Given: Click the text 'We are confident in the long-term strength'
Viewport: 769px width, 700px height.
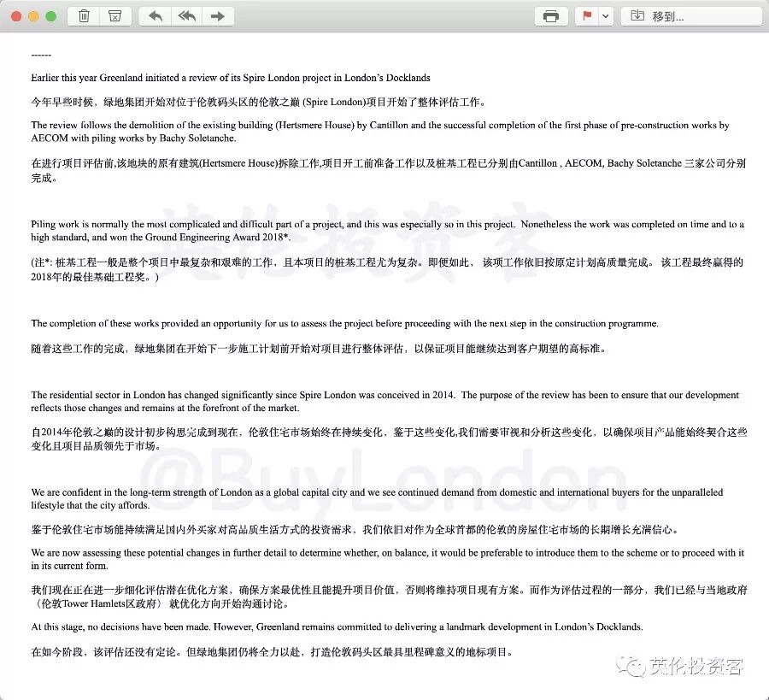Looking at the screenshot, I should coord(377,498).
